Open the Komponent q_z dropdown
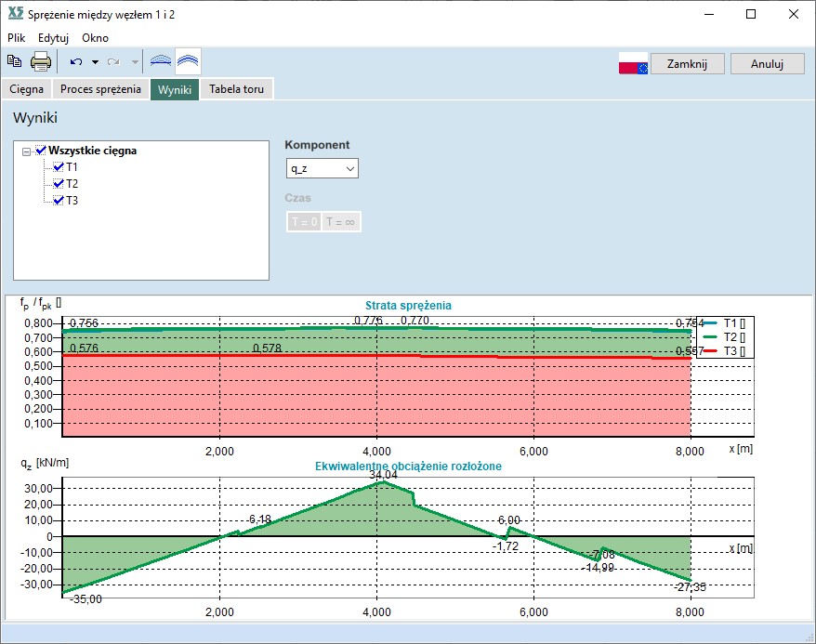 click(x=322, y=168)
